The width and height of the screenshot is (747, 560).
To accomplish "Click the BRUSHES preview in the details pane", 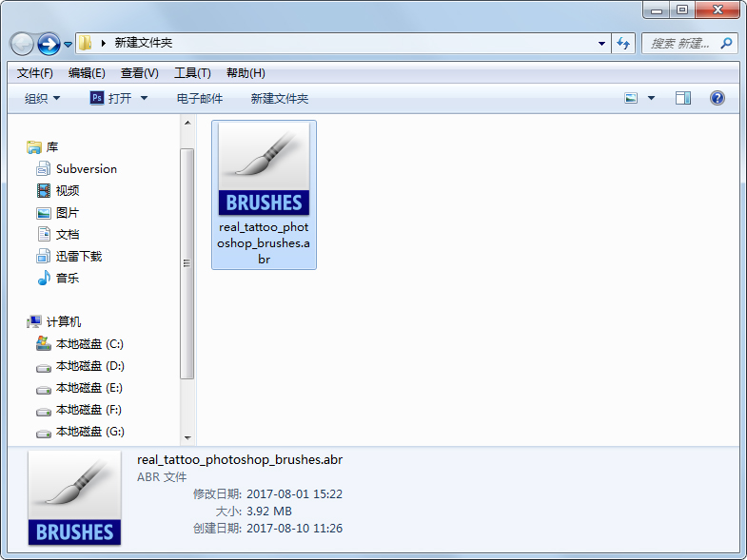I will pos(74,498).
